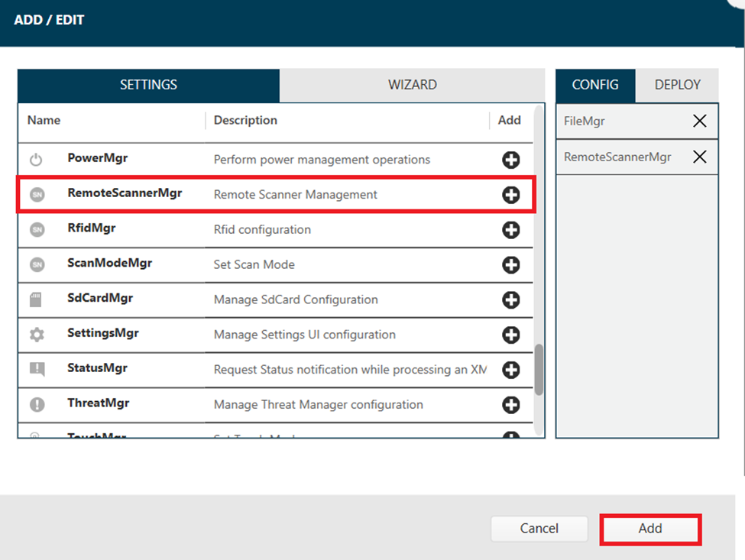The width and height of the screenshot is (745, 560).
Task: Switch to the SETTINGS tab
Action: (147, 85)
